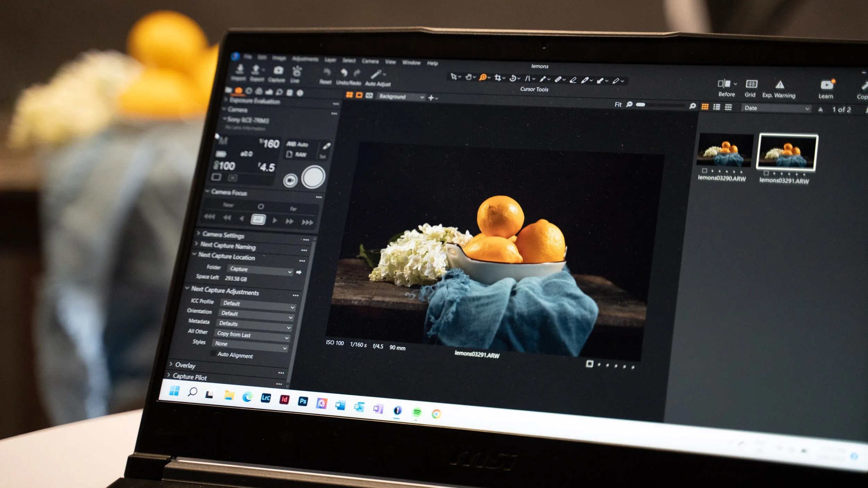Start a shot with the Capture toolbar icon
The width and height of the screenshot is (868, 488).
pyautogui.click(x=278, y=71)
